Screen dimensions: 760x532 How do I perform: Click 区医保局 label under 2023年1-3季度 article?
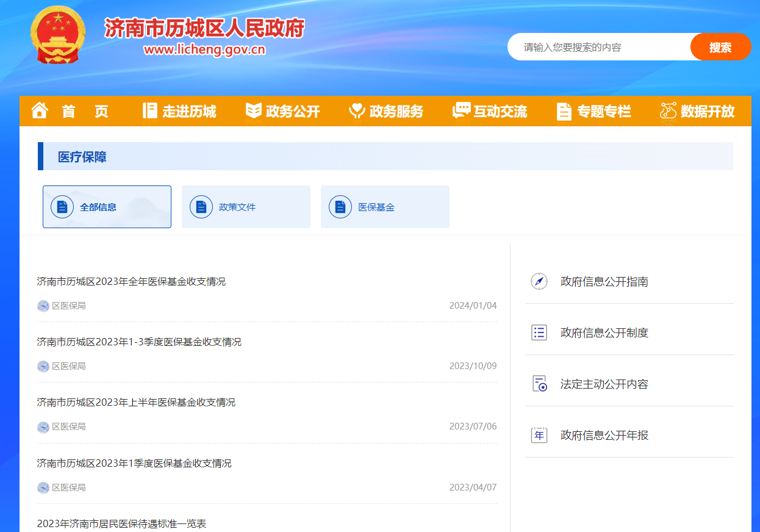click(x=69, y=366)
